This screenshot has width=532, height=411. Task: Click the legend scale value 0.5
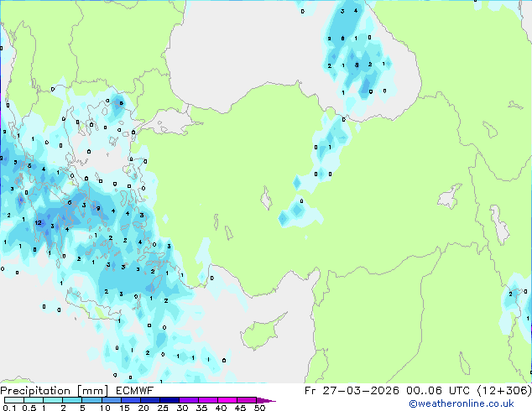[29, 408]
